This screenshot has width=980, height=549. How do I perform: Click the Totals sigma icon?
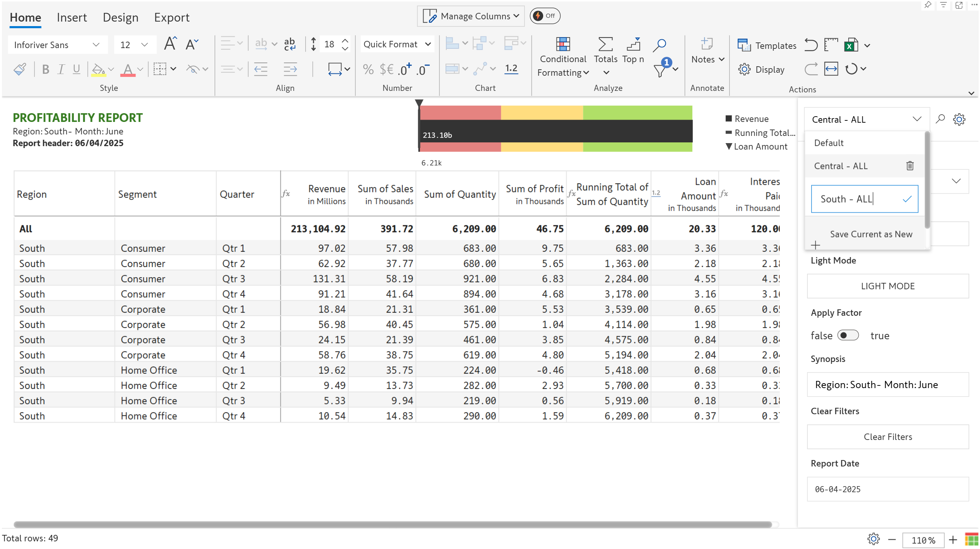605,45
